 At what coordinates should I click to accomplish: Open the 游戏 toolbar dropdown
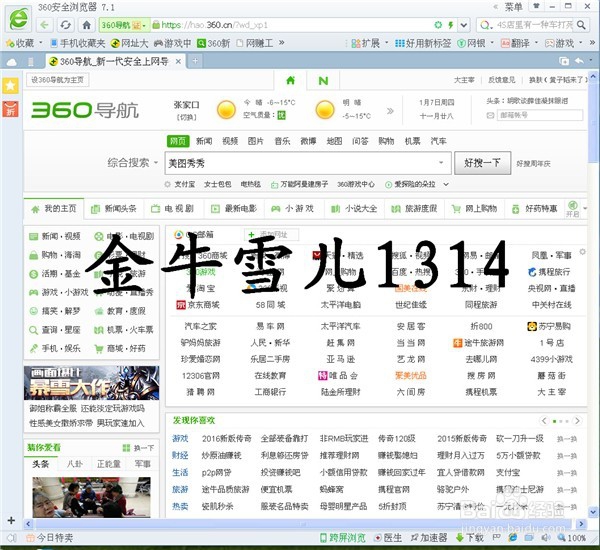[564, 43]
